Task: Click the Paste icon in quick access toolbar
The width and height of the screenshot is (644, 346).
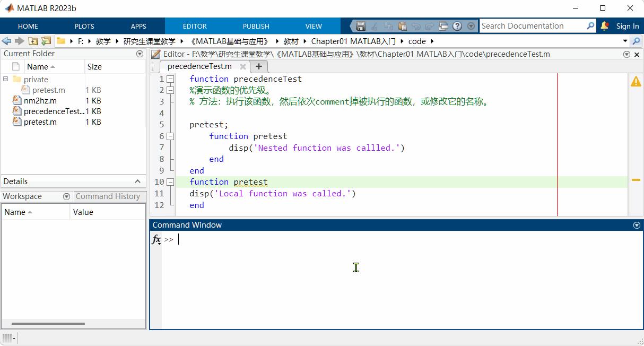Action: point(402,25)
